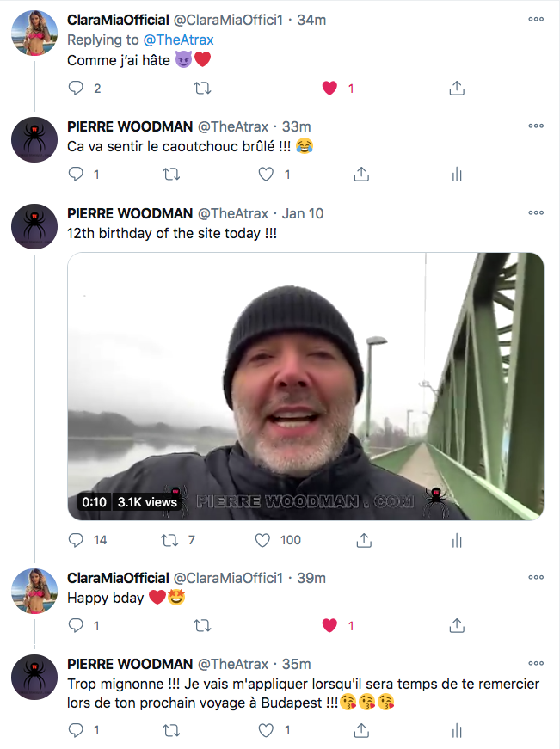Screen dimensions: 560x749
Task: Click the @TheAtrax mention link
Action: 183,39
